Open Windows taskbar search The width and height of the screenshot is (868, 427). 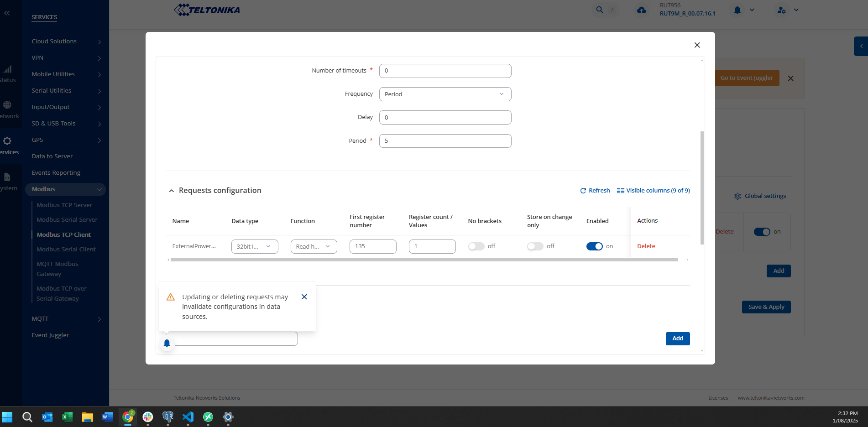coord(27,417)
